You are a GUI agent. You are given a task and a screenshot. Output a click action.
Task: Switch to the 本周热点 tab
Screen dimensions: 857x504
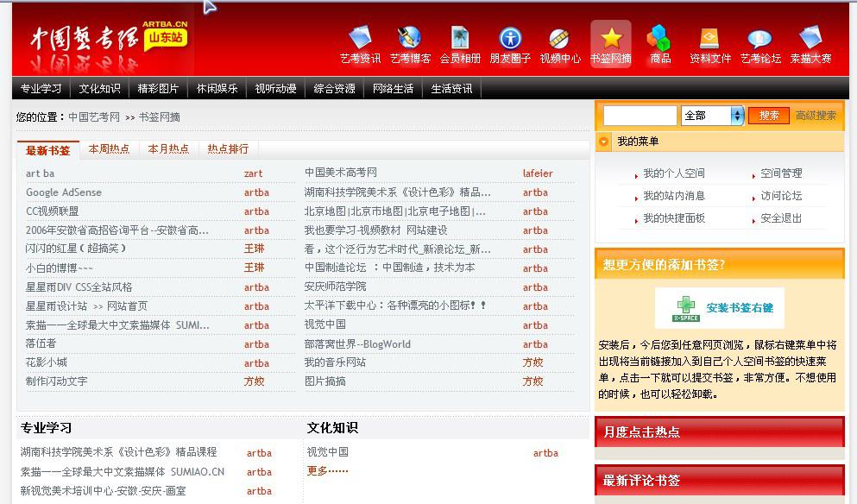pyautogui.click(x=109, y=148)
